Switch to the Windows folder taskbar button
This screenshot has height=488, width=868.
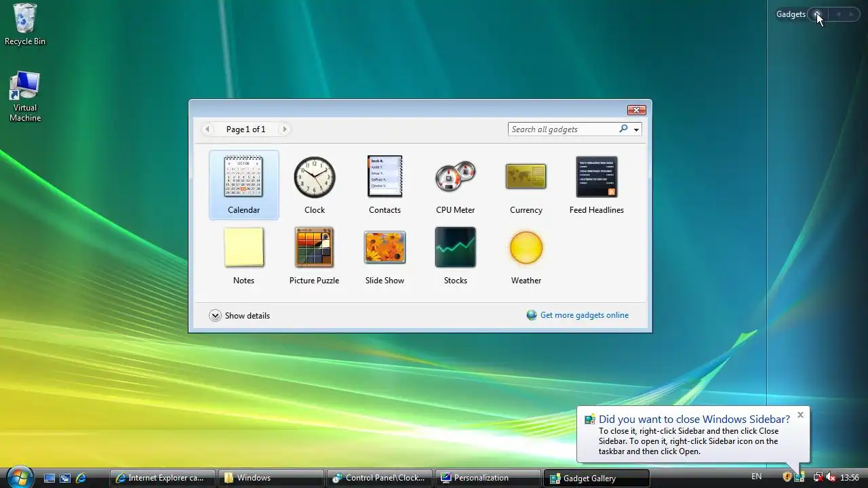click(x=271, y=478)
